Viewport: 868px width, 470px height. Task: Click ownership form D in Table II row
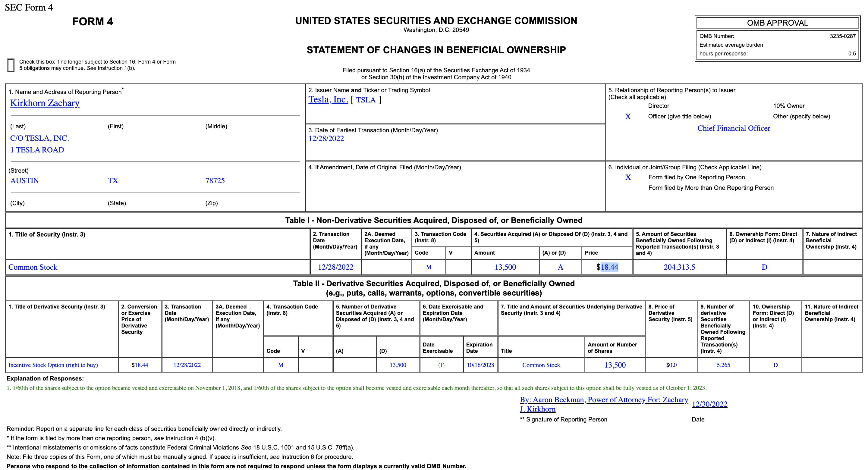[776, 365]
